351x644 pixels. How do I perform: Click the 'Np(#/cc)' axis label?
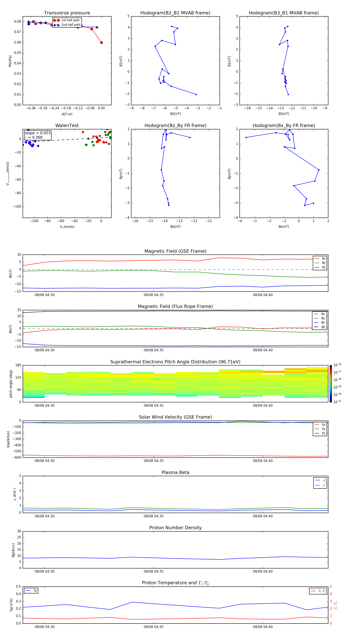[x=13, y=550]
